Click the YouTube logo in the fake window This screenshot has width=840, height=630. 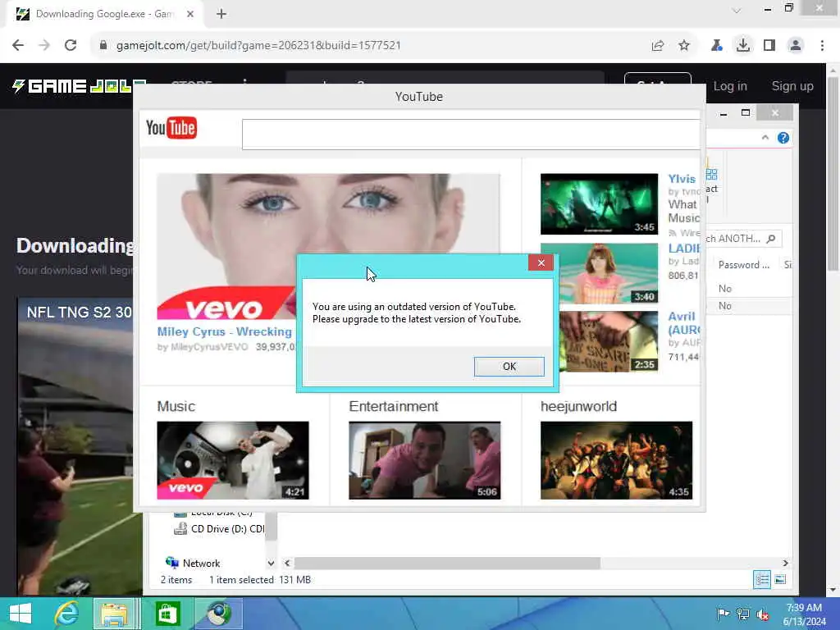[171, 128]
